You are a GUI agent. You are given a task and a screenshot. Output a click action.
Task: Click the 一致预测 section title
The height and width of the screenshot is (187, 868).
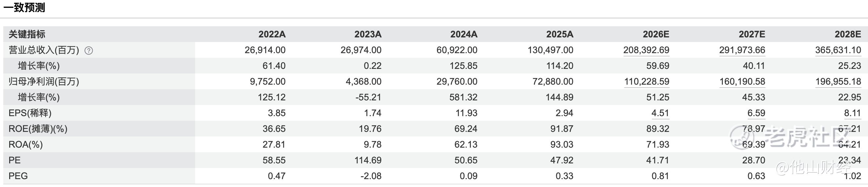[x=24, y=8]
